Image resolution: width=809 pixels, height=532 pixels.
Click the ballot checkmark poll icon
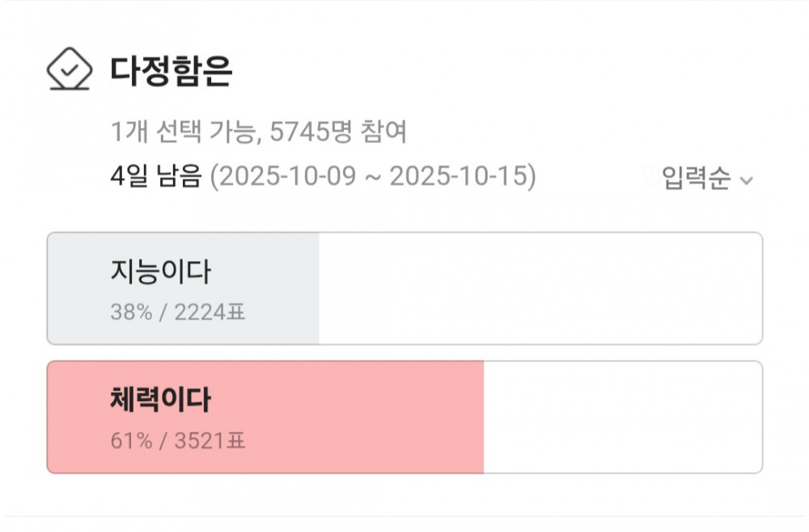coord(70,70)
